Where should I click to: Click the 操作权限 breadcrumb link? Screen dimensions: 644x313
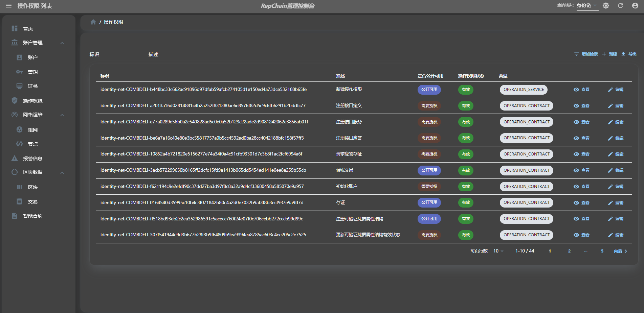point(113,22)
